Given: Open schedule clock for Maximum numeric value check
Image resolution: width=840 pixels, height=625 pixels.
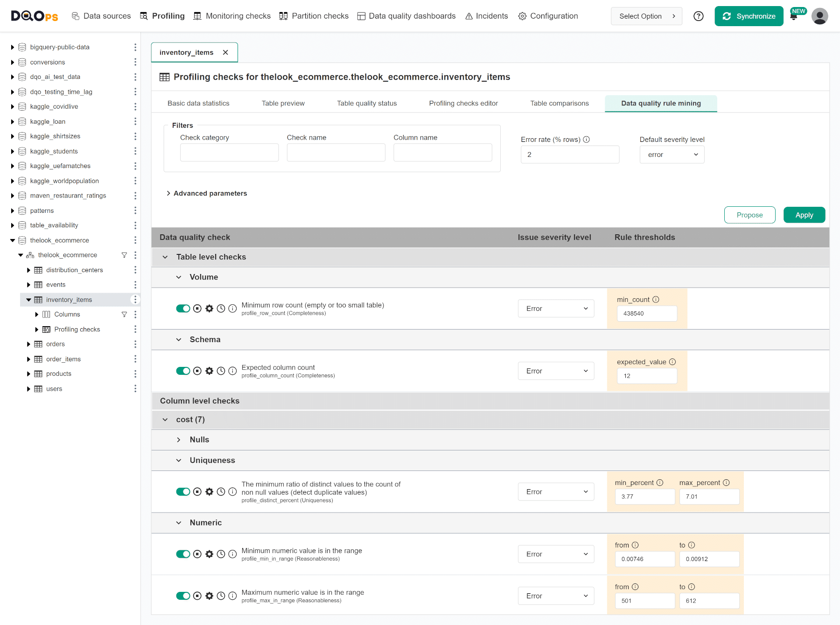Looking at the screenshot, I should [221, 596].
